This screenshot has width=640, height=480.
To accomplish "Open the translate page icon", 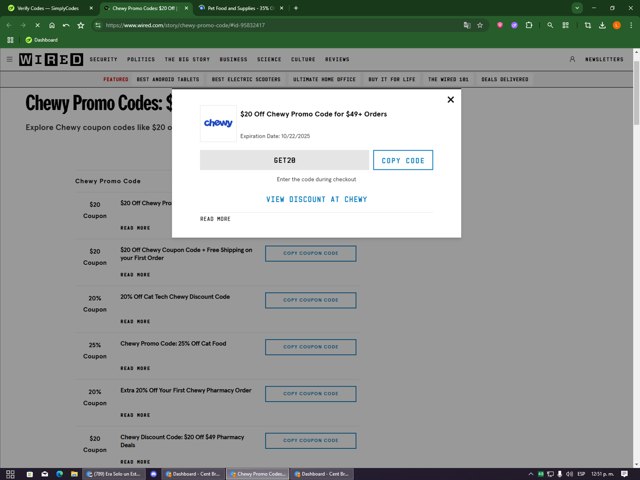I will [x=467, y=25].
